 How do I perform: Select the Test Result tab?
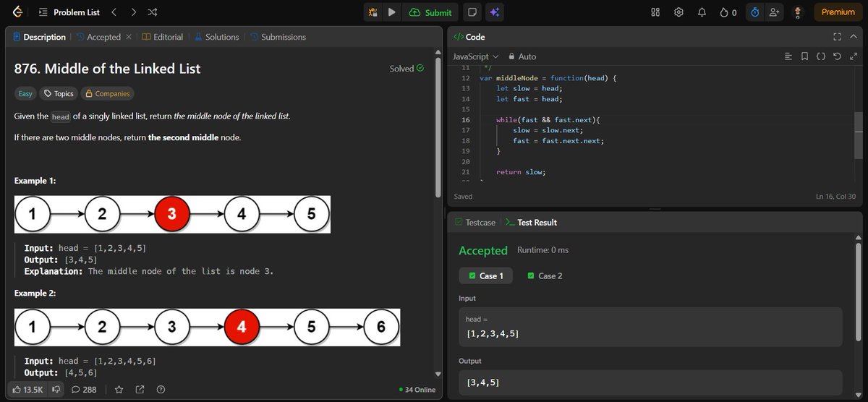pyautogui.click(x=531, y=223)
